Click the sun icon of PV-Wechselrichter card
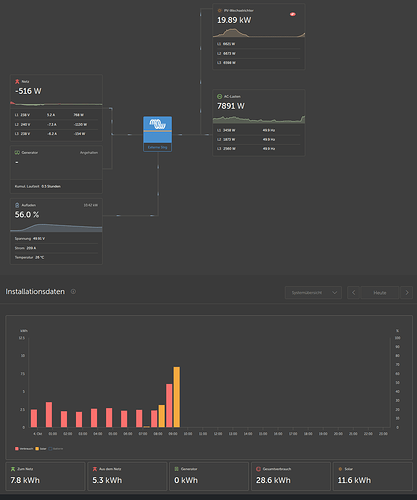The image size is (417, 500). tap(219, 10)
